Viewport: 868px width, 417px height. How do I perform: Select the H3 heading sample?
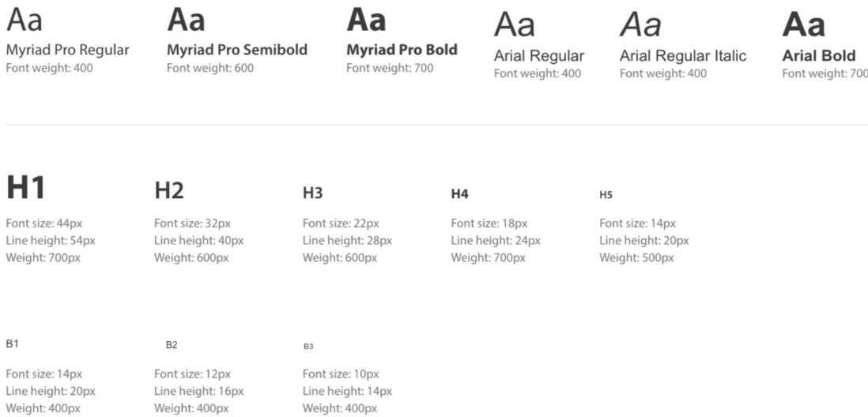pos(312,193)
